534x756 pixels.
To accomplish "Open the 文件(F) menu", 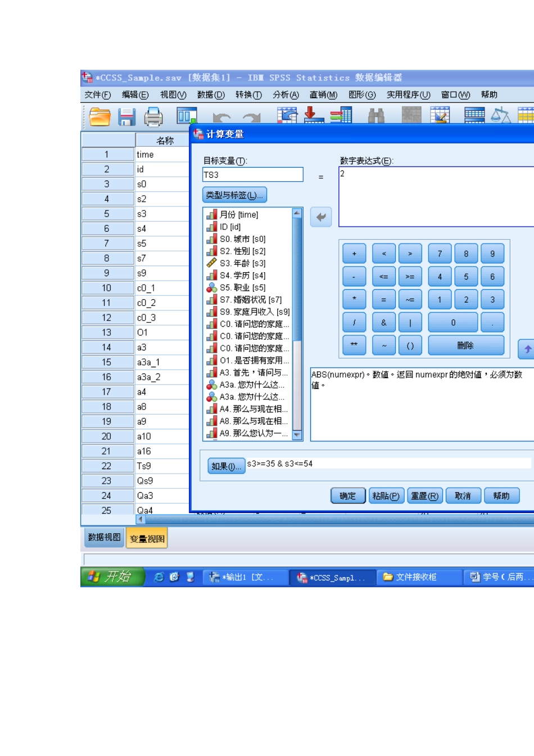I will coord(98,94).
